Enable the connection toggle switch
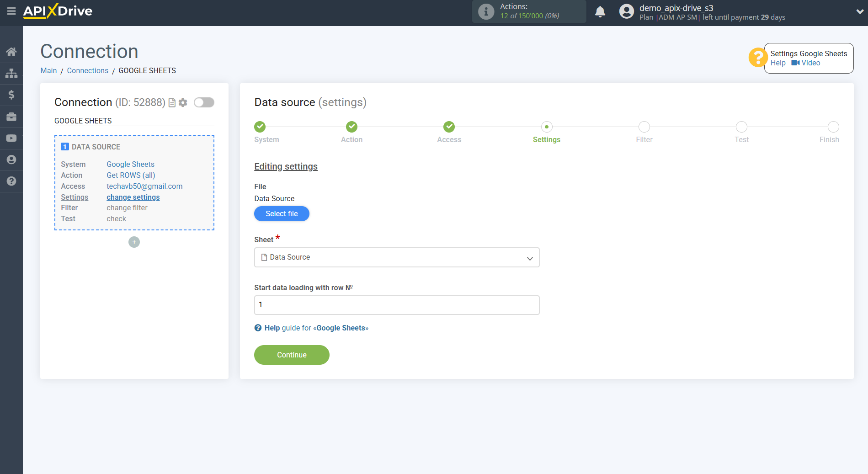This screenshot has height=474, width=868. click(204, 102)
